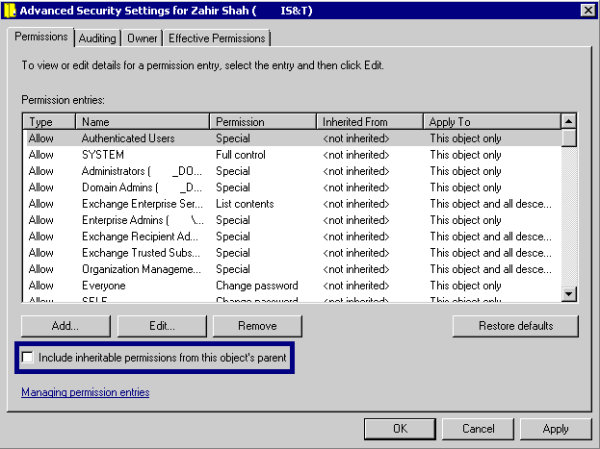
Task: Close the Advanced Security Settings dialog
Action: 587,10
